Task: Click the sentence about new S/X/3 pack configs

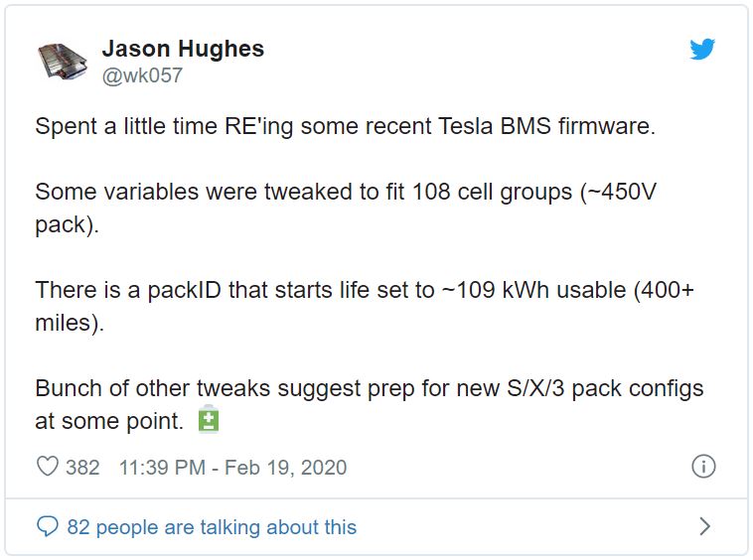Action: click(x=370, y=404)
